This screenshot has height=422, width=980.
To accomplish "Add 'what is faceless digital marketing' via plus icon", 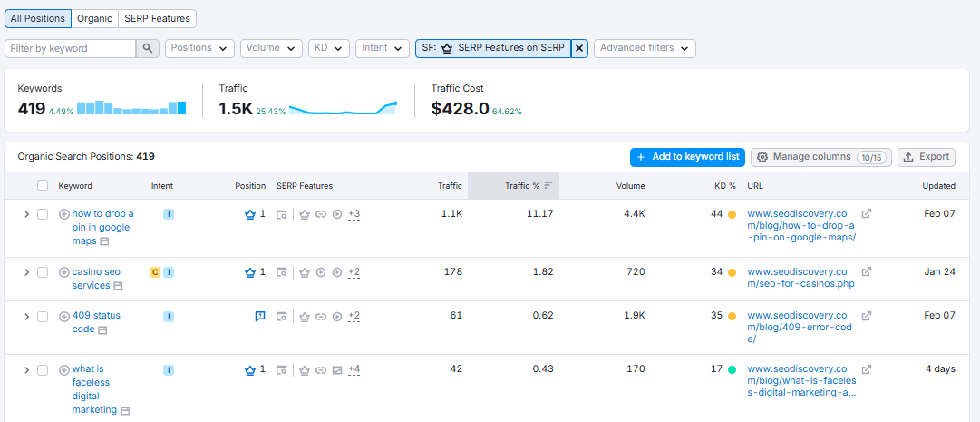I will [x=63, y=370].
